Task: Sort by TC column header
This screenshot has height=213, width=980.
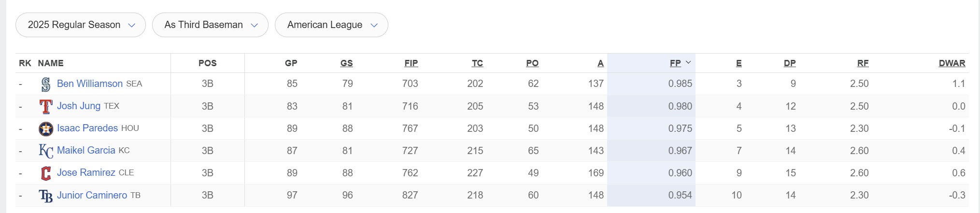Action: point(477,63)
